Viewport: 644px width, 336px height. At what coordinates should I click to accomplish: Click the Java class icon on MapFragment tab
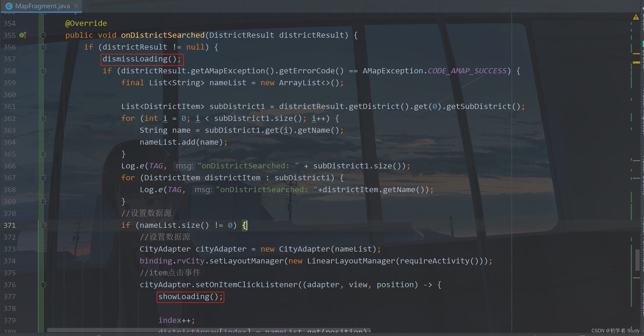click(9, 6)
